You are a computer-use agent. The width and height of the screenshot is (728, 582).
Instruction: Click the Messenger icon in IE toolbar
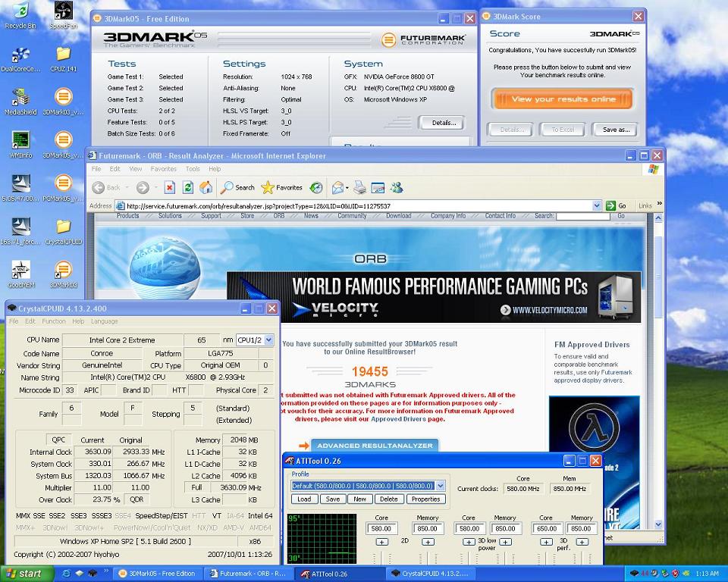[397, 187]
